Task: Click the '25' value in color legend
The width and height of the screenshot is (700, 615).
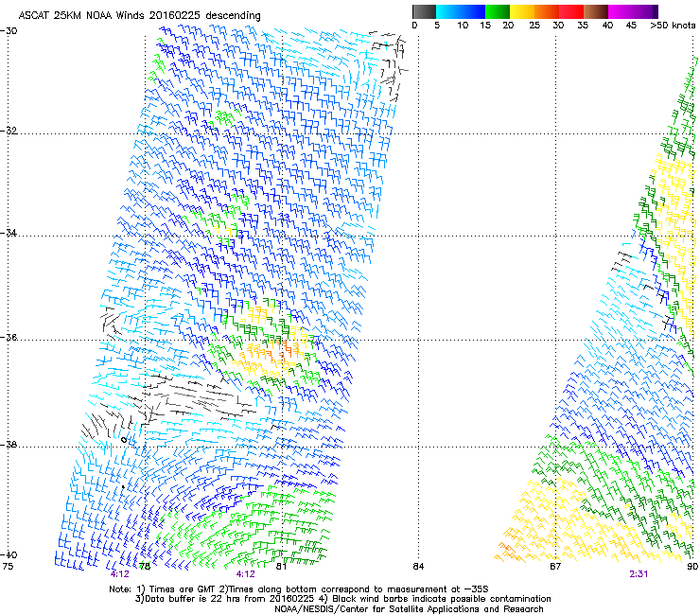Action: pos(534,26)
